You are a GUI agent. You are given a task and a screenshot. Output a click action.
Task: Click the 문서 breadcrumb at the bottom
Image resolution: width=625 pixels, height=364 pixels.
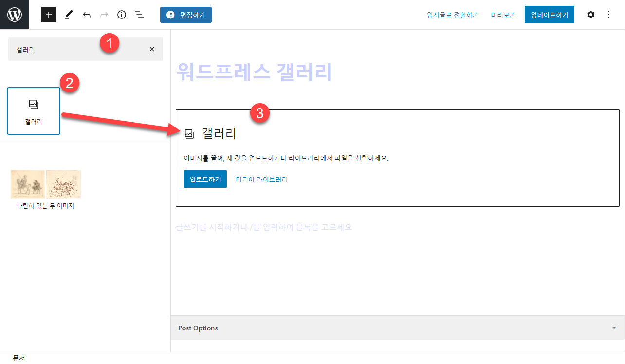pyautogui.click(x=19, y=358)
